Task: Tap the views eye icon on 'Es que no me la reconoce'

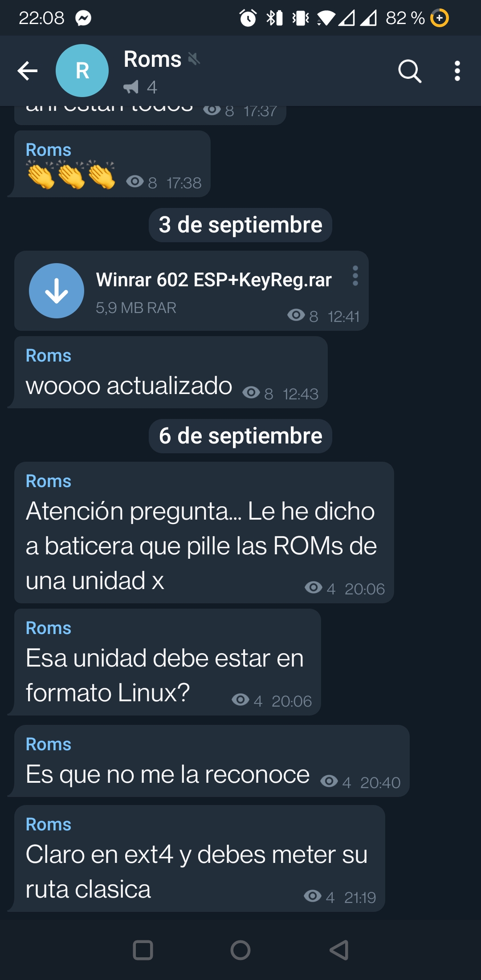Action: click(x=329, y=781)
